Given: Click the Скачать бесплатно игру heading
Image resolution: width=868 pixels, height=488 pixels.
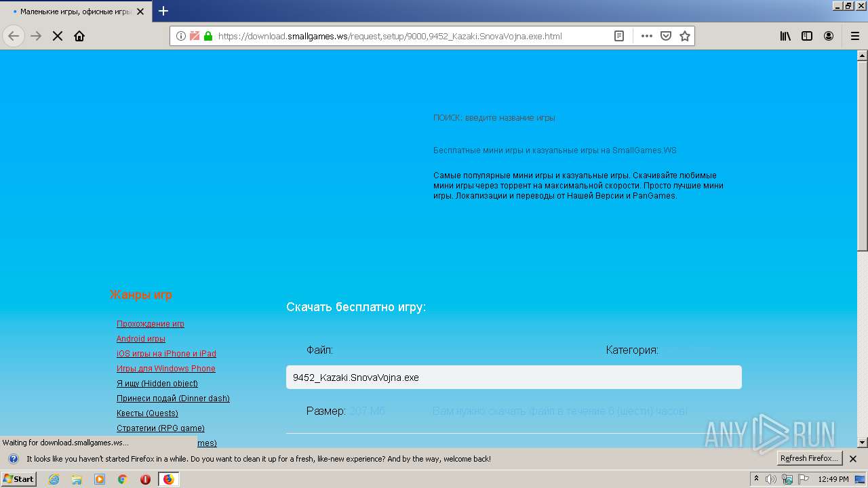Looking at the screenshot, I should coord(356,307).
